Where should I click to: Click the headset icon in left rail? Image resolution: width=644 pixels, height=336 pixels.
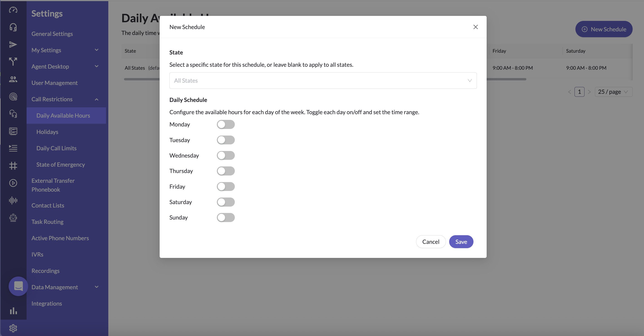(13, 27)
